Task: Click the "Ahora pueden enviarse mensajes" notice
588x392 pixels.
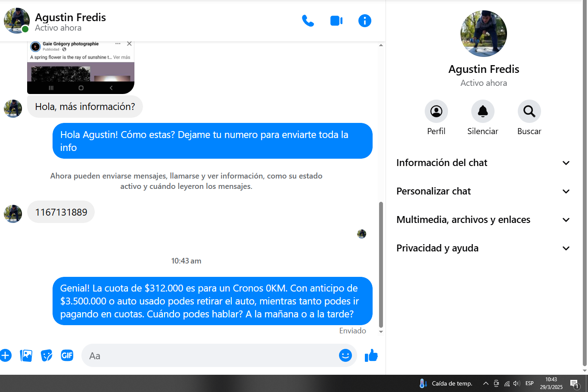Action: point(186,181)
